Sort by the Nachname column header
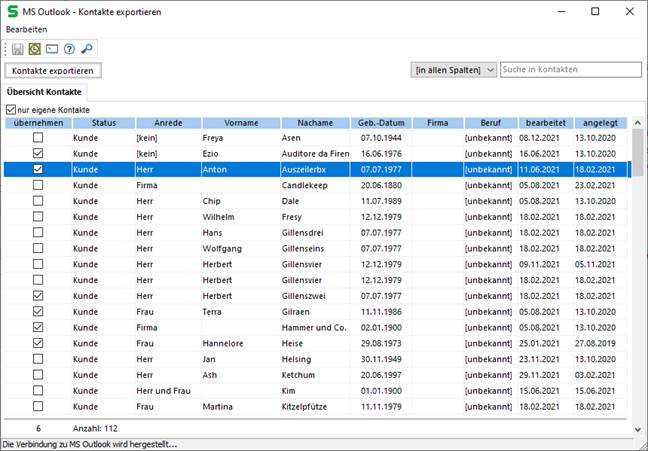 click(314, 123)
